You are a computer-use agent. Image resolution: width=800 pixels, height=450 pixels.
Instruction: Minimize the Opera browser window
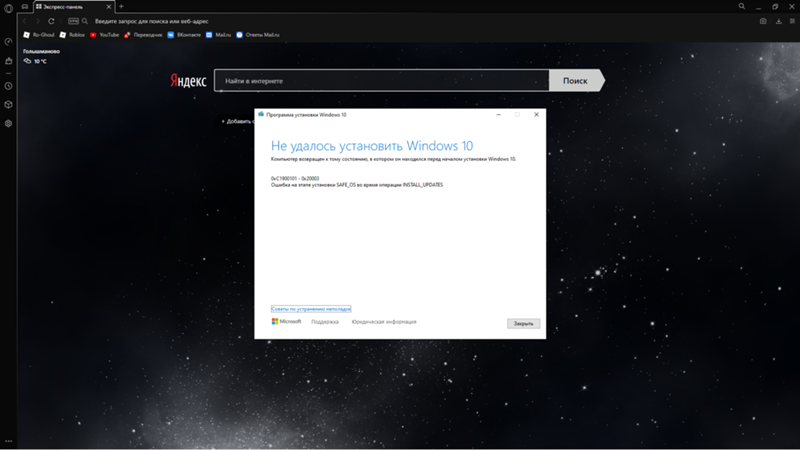[759, 7]
